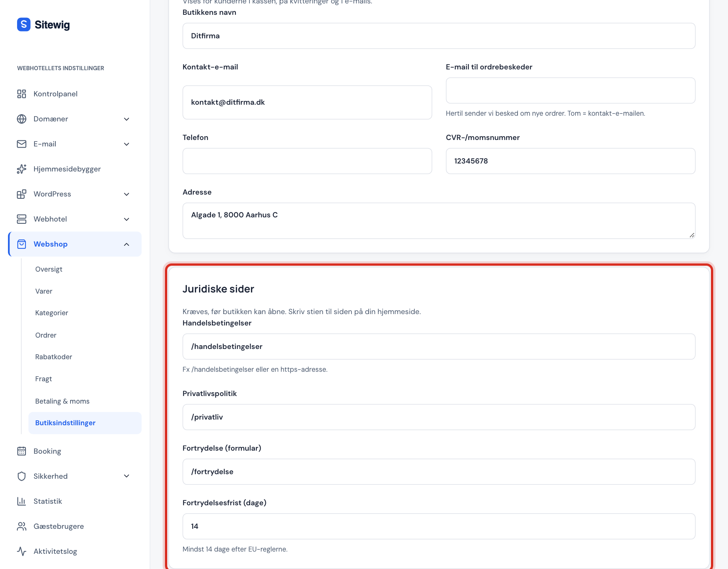
Task: Expand the WordPress submenu chevron
Action: click(127, 194)
